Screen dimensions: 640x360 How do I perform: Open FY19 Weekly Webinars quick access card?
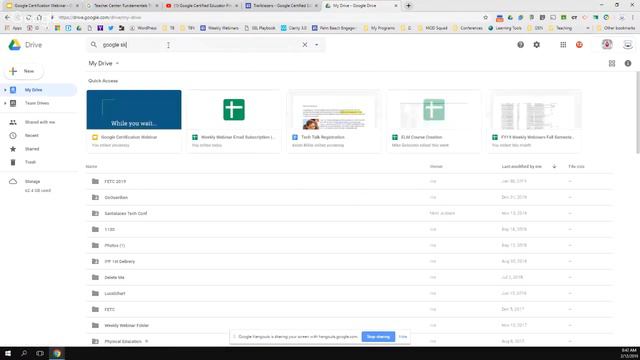coord(534,121)
